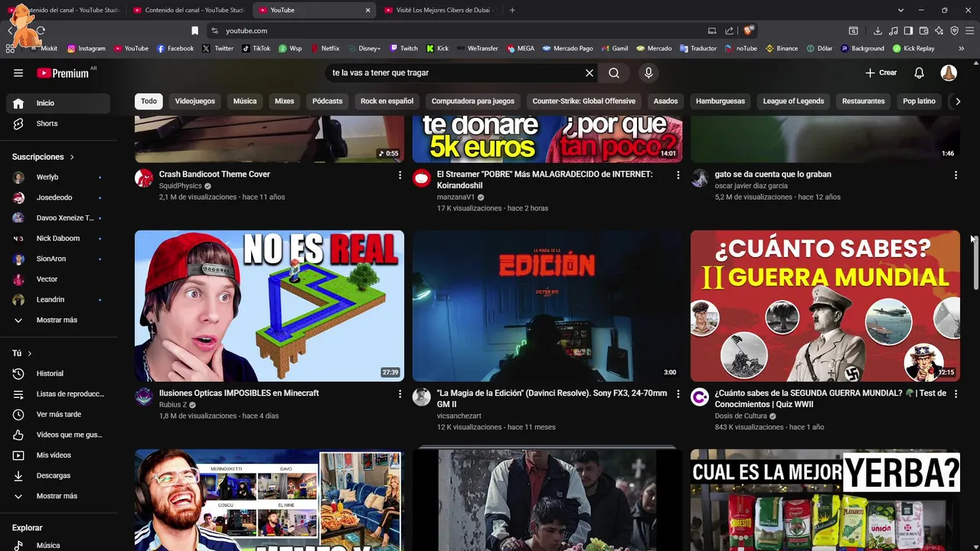Open Ver más tarde
This screenshot has height=551, width=980.
tap(58, 414)
